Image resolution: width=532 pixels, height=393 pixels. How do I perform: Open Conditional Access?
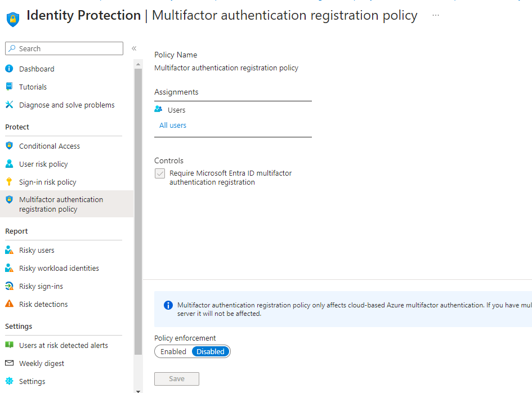coord(50,146)
